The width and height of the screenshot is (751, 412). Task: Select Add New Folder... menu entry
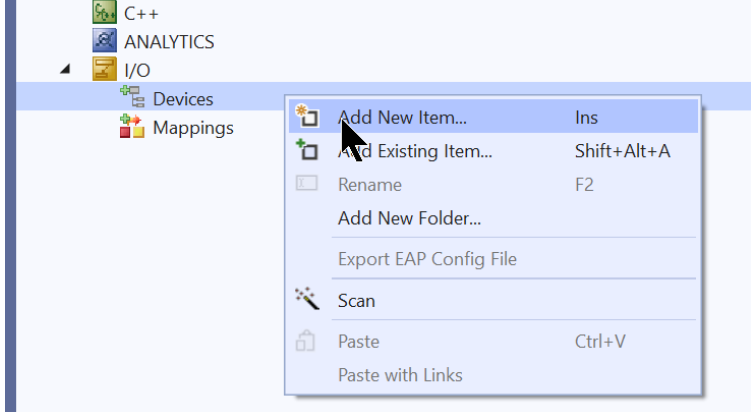(493, 218)
